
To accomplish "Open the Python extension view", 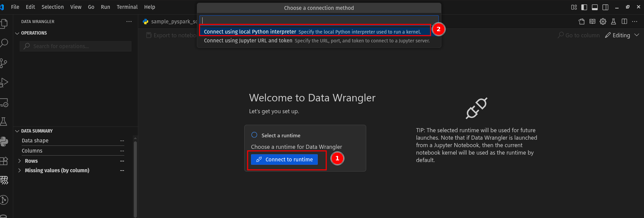I will pyautogui.click(x=4, y=141).
